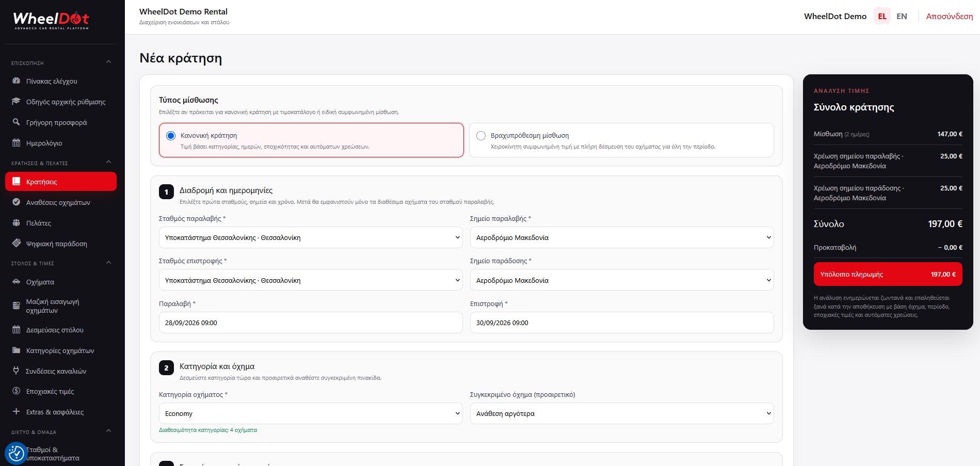Click the Πελάτες people icon
Screen dimensions: 980x466
point(16,223)
